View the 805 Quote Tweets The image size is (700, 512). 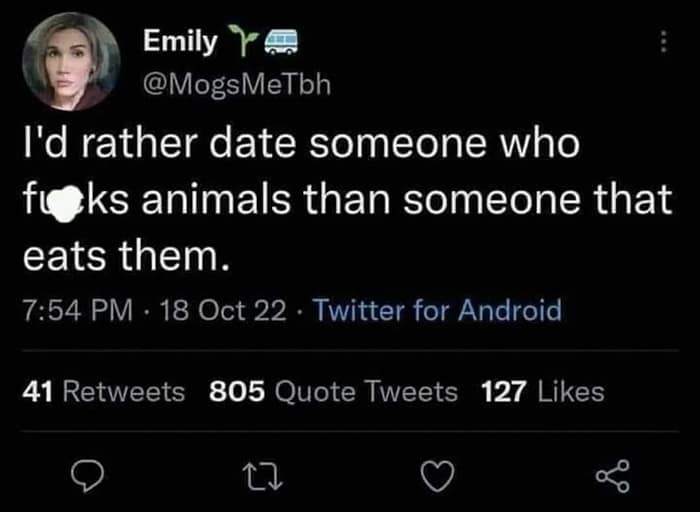pyautogui.click(x=334, y=392)
